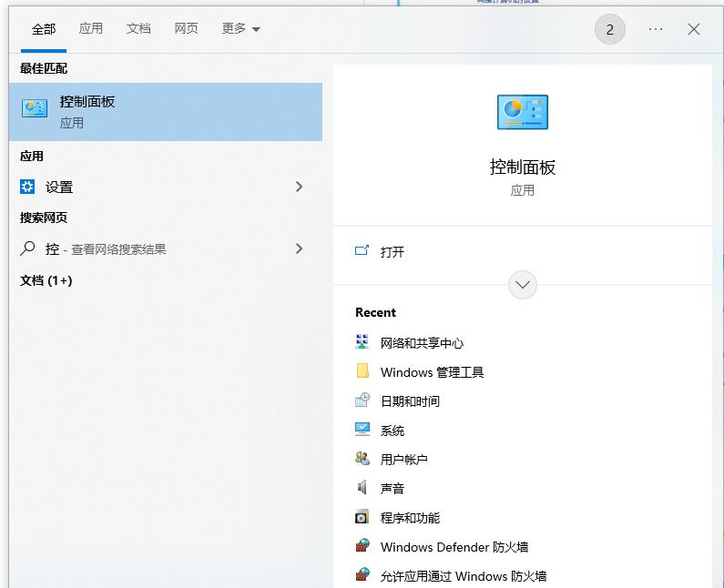Expand the 设置 result arrow
Screen dimensions: 724x588
300,187
